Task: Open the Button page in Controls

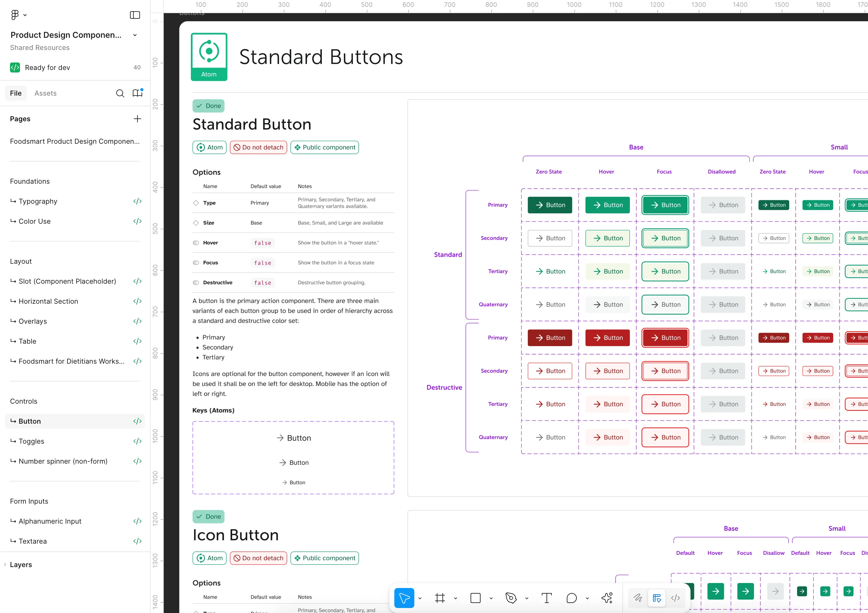Action: click(x=75, y=421)
